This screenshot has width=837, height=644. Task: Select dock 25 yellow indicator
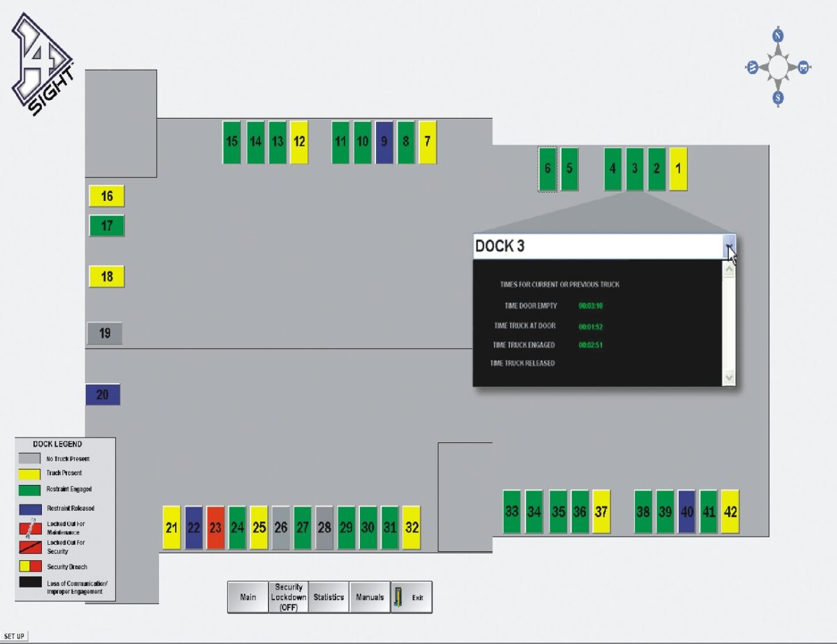(259, 527)
